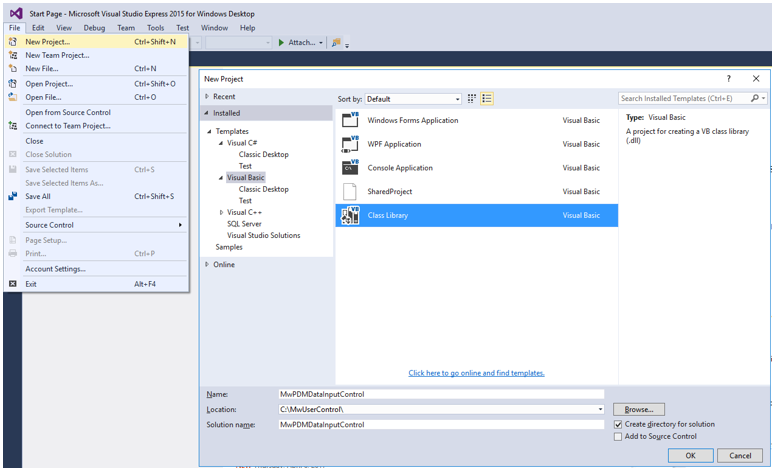Open the Location dropdown arrow
The height and width of the screenshot is (471, 776).
pos(600,410)
